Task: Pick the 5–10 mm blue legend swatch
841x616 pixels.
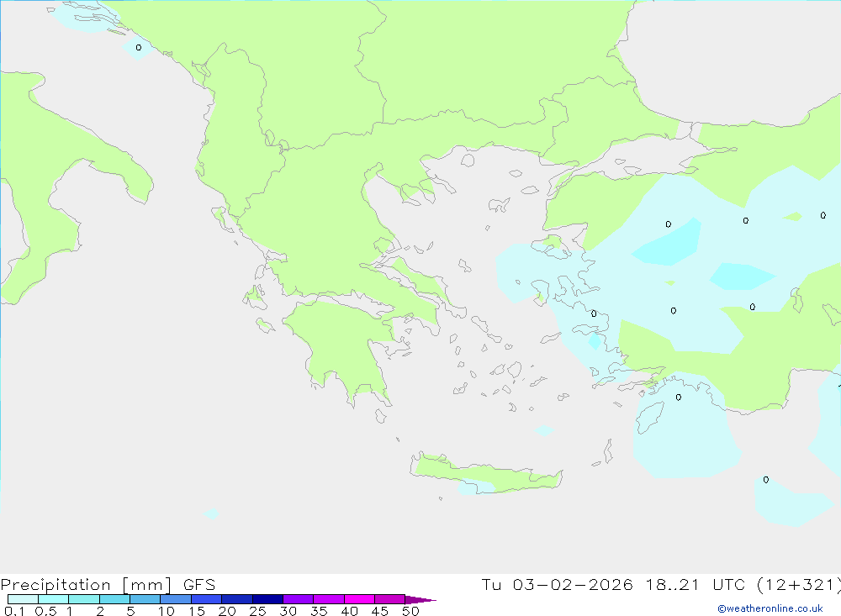Action: pos(145,599)
